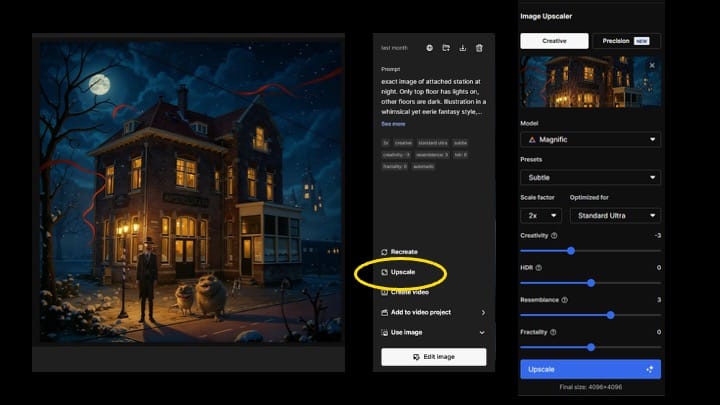Remove the upscaler thumbnail with the X icon
Screen dimensions: 720x405
[652, 66]
